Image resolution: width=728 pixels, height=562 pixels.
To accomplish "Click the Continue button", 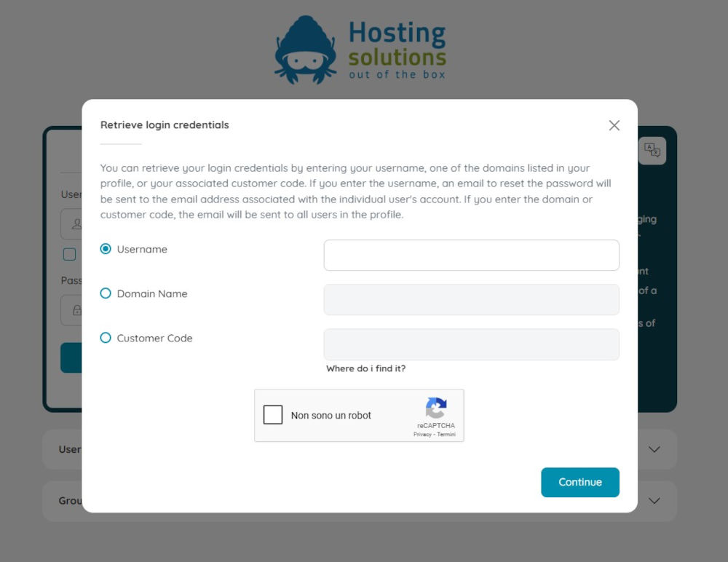I will tap(580, 482).
